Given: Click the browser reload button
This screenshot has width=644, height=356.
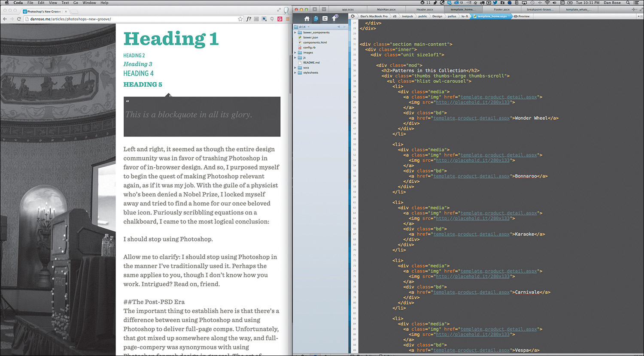Looking at the screenshot, I should point(19,19).
